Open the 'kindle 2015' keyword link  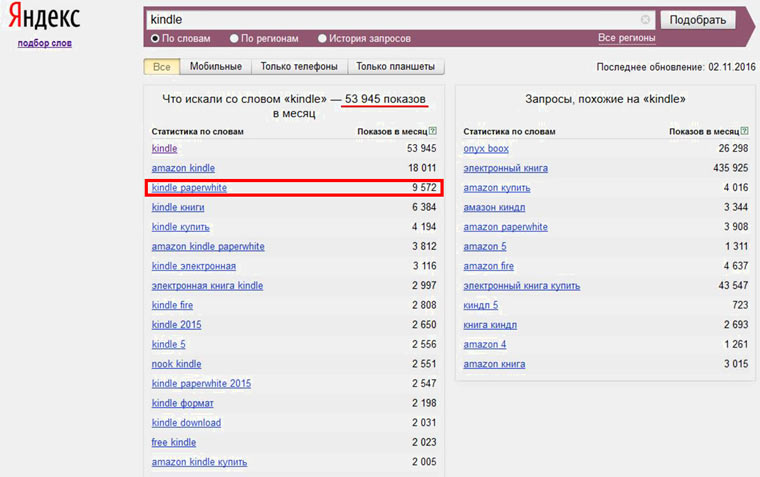(x=176, y=325)
